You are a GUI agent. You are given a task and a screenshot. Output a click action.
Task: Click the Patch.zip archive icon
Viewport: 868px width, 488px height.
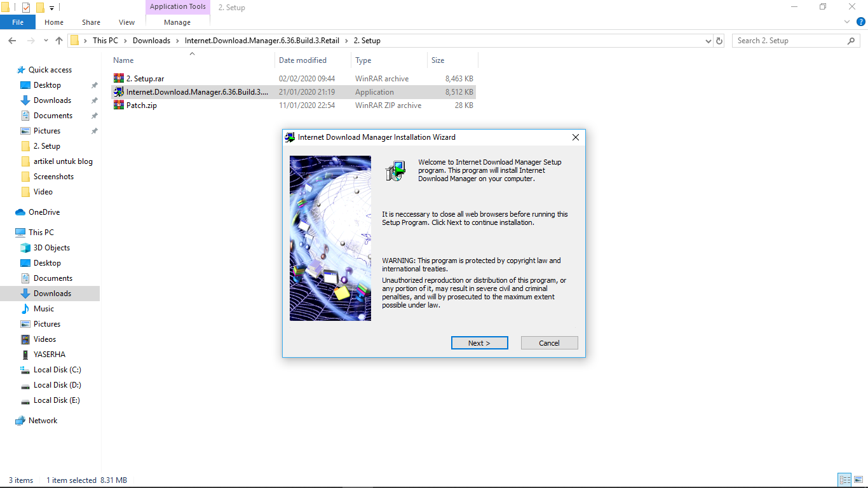(118, 105)
